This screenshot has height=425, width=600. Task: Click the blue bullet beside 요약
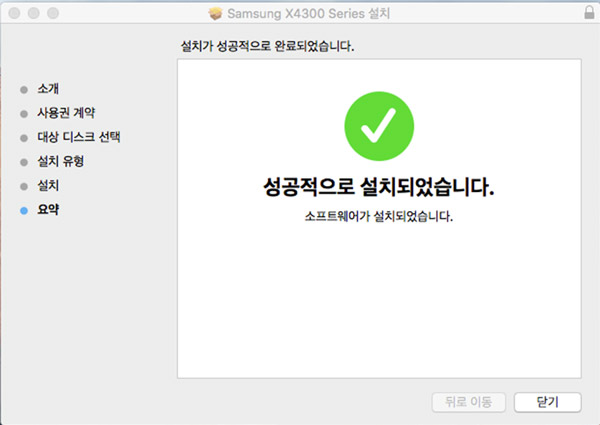(x=24, y=210)
